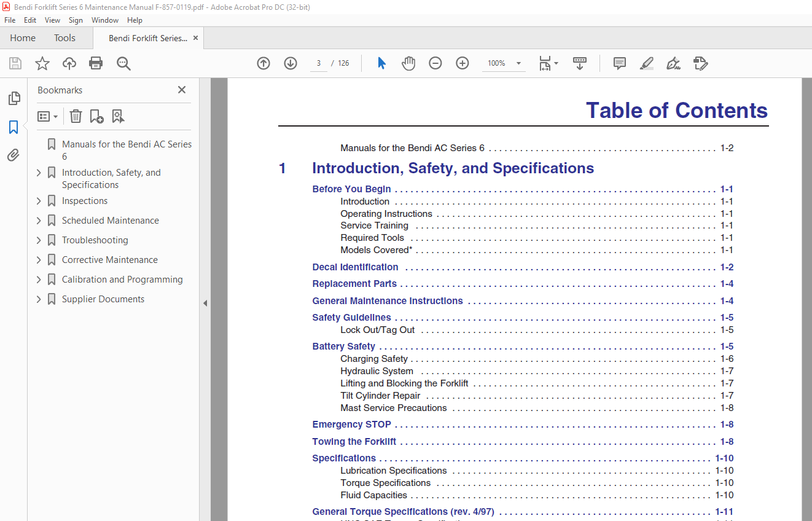
Task: Open the View menu
Action: click(53, 20)
